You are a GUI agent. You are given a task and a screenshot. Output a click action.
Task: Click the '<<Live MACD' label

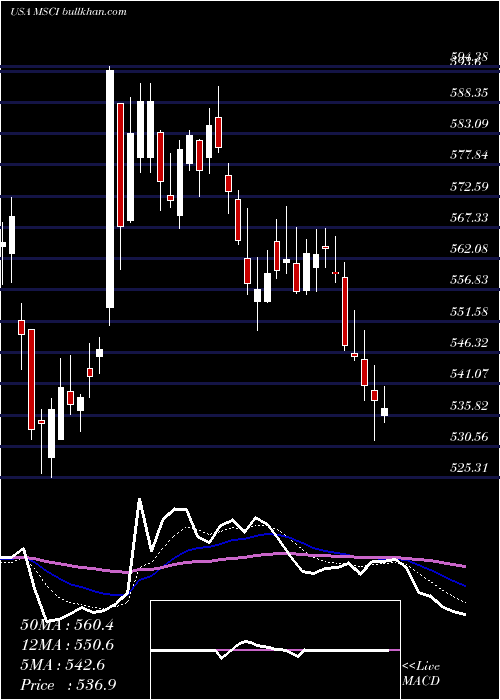pos(421,673)
